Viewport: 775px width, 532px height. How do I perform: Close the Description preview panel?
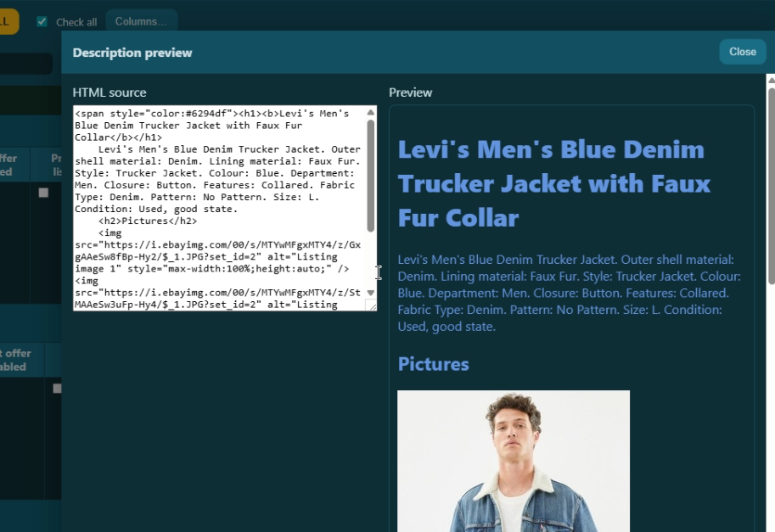pos(743,52)
